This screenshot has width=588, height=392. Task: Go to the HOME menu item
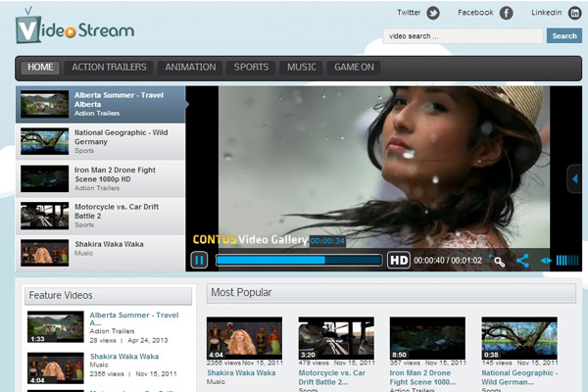click(40, 68)
